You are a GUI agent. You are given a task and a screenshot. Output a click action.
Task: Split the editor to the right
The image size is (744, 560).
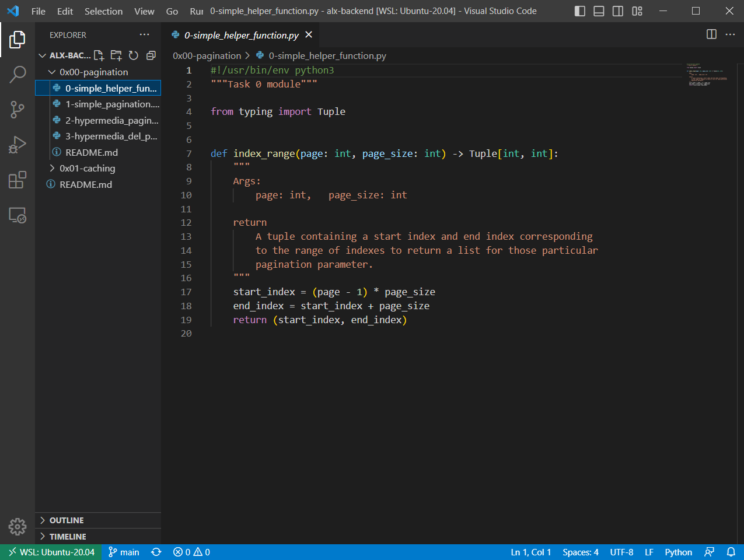(x=711, y=34)
